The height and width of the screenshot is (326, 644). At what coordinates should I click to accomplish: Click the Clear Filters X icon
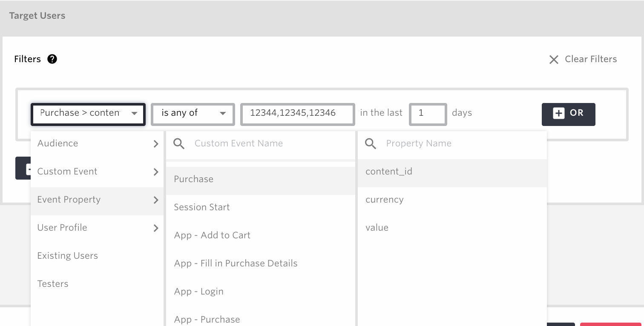pyautogui.click(x=554, y=60)
